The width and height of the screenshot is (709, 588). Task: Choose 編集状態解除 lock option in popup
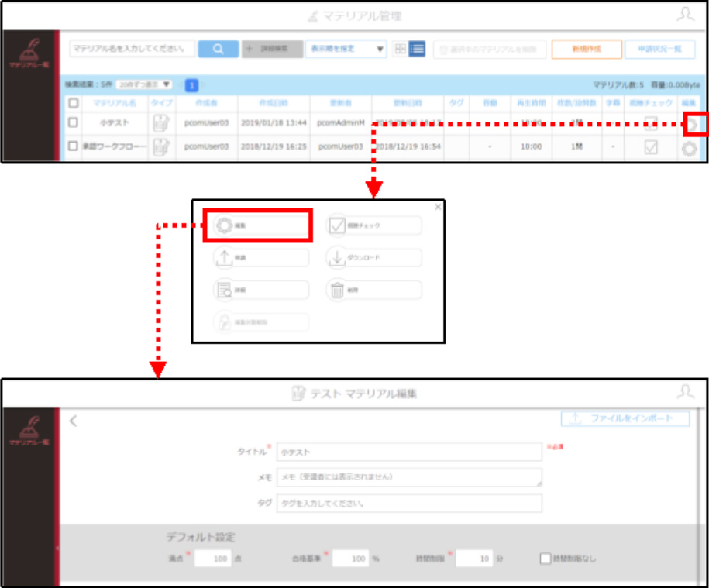coord(261,322)
